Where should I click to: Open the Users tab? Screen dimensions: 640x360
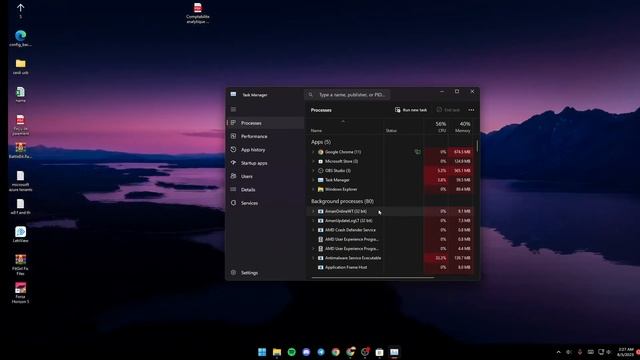click(x=266, y=176)
